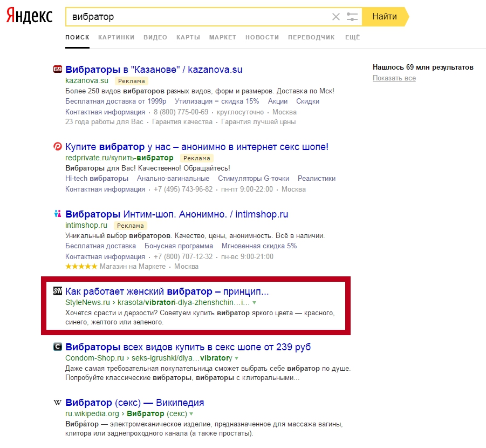Open Вибраторы Интим-шоп result title
Viewport: 486px width, 448px height.
point(177,214)
